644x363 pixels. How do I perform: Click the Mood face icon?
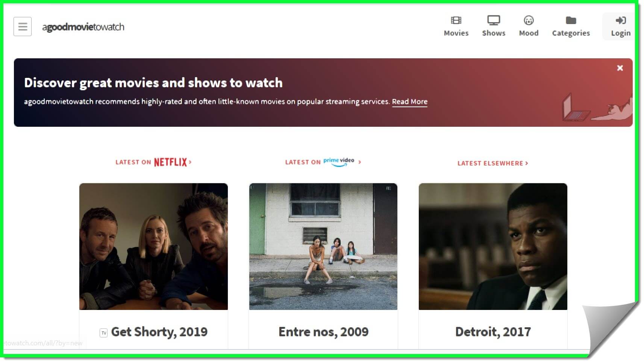coord(529,20)
